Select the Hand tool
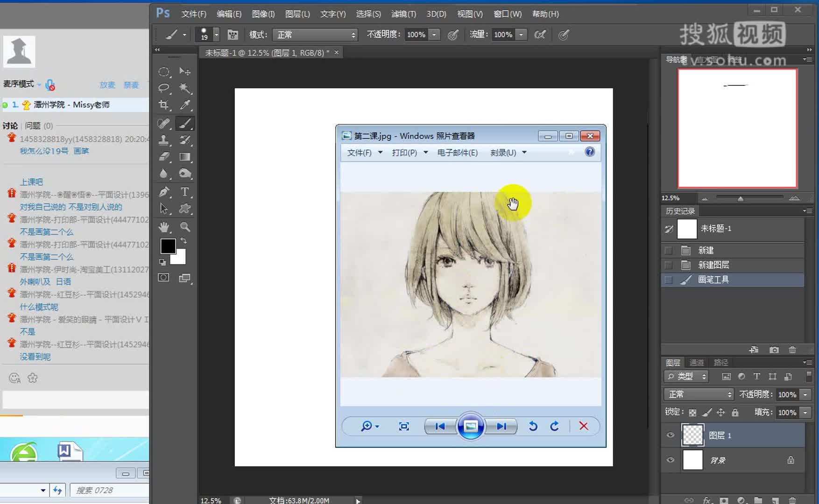Screen dimensions: 819x504 tap(163, 227)
